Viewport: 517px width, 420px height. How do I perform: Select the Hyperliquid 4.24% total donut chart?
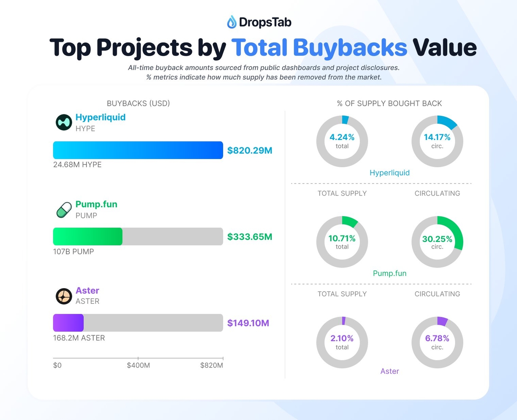[342, 141]
